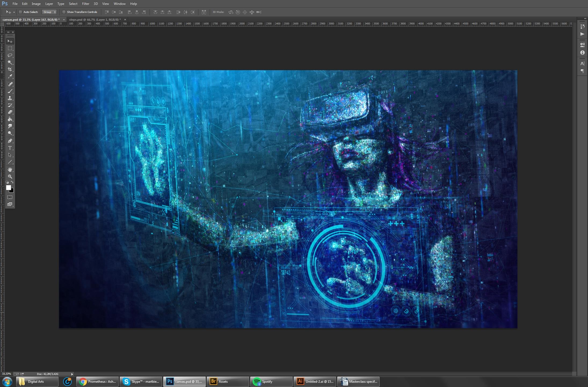Switch to Skype in the taskbar
The width and height of the screenshot is (588, 387).
point(141,382)
